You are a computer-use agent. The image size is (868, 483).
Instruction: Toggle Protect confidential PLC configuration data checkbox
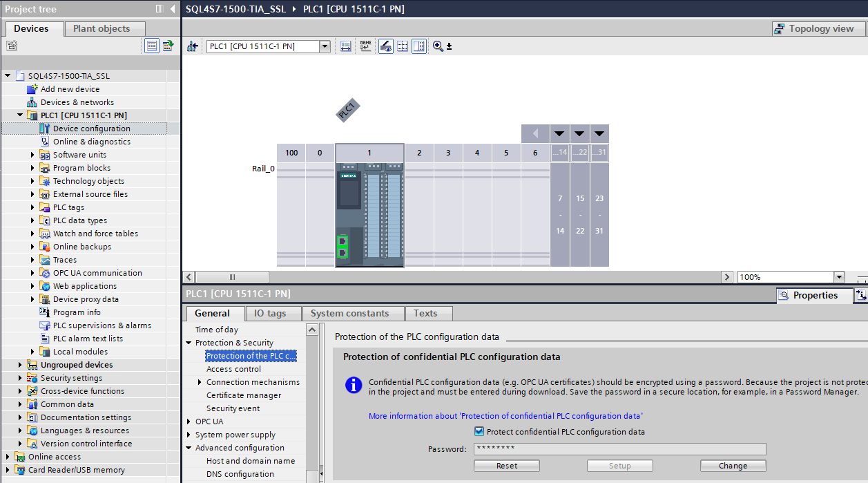479,431
